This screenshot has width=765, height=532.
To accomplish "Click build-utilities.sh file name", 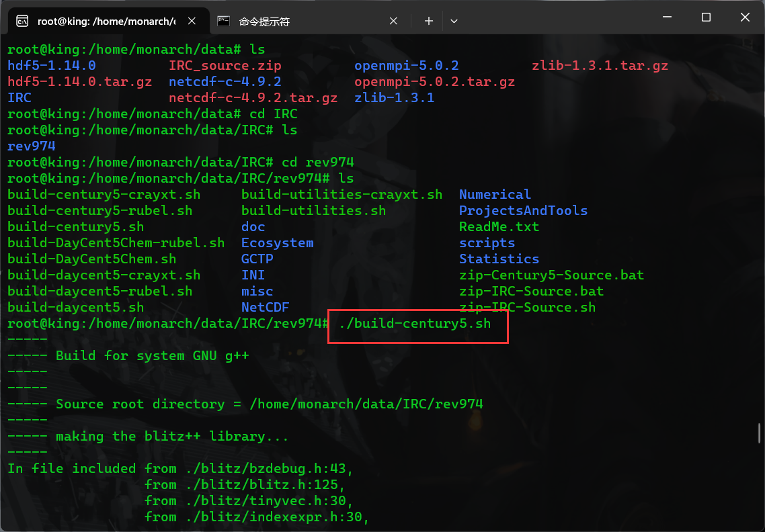I will (313, 210).
